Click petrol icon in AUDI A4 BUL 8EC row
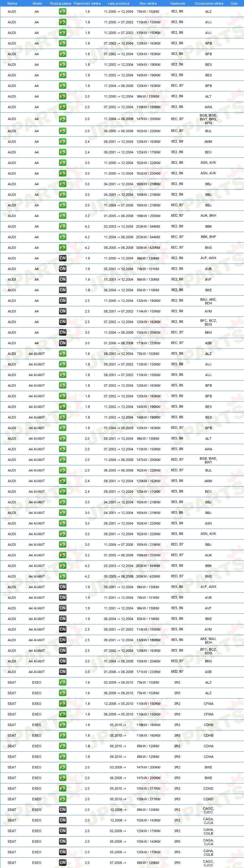 63,131
